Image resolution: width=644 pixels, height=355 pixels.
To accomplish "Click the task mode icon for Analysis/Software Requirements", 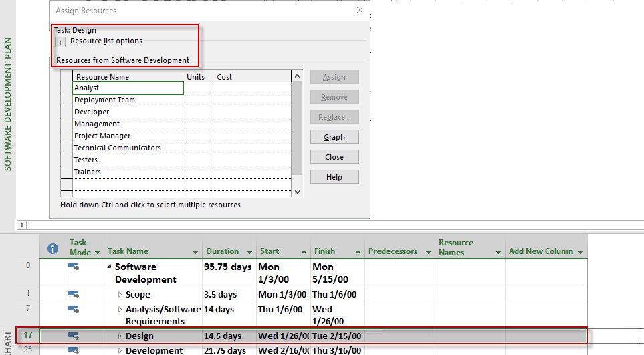I will point(74,309).
